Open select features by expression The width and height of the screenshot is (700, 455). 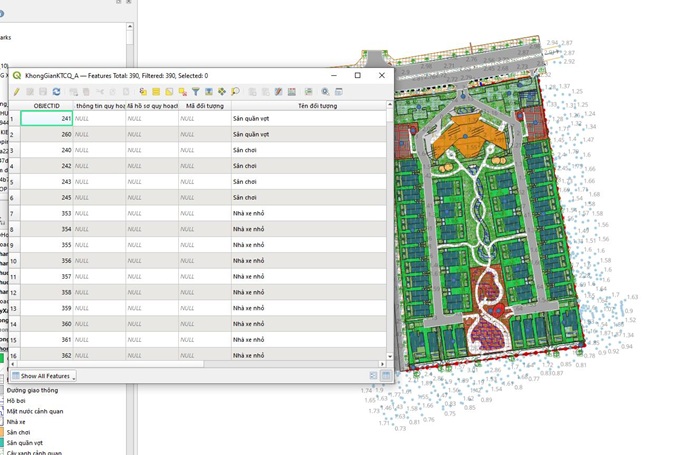tap(143, 92)
